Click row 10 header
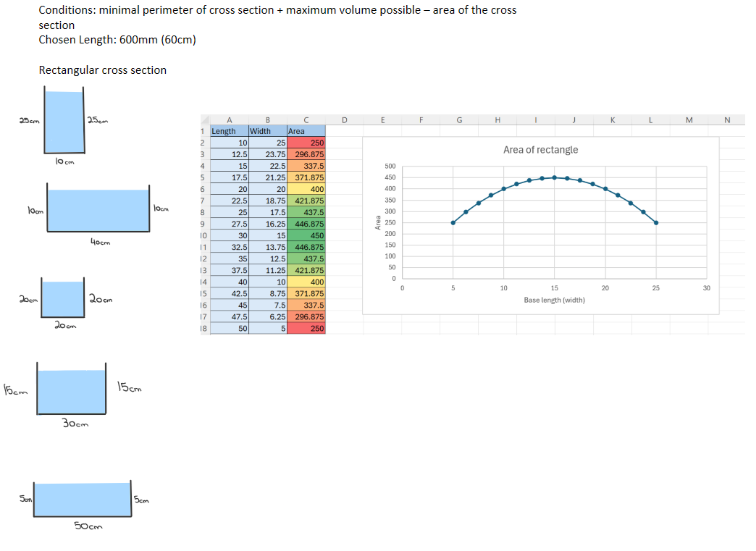The image size is (756, 551). click(x=204, y=236)
